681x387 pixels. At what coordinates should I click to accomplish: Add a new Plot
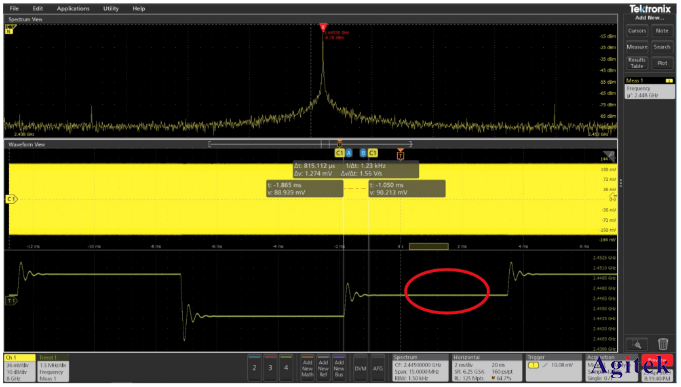[662, 63]
